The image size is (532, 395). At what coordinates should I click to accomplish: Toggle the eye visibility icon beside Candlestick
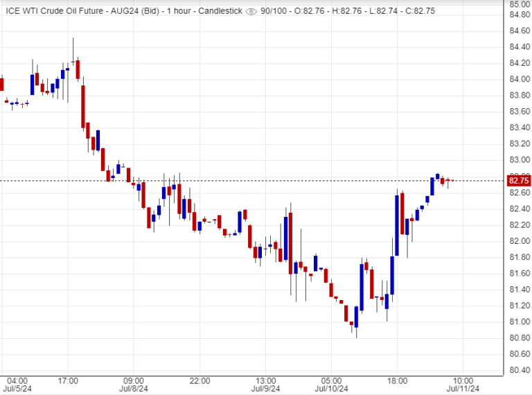(251, 12)
